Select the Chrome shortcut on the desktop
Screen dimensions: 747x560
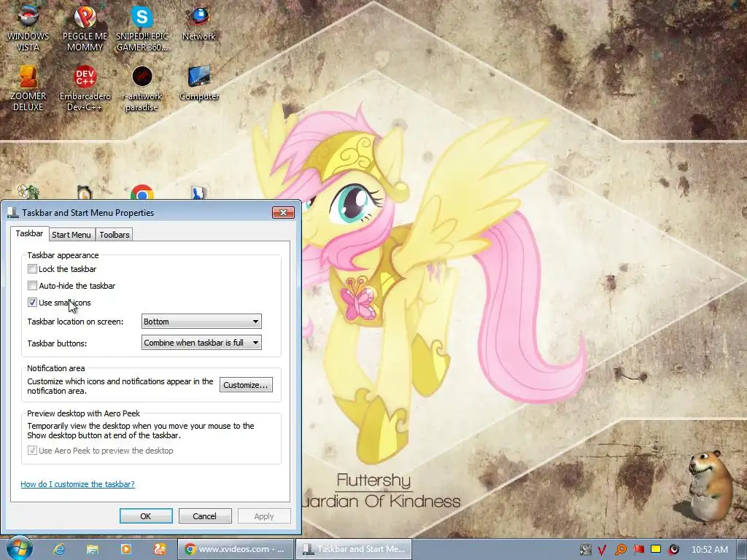coord(142,192)
